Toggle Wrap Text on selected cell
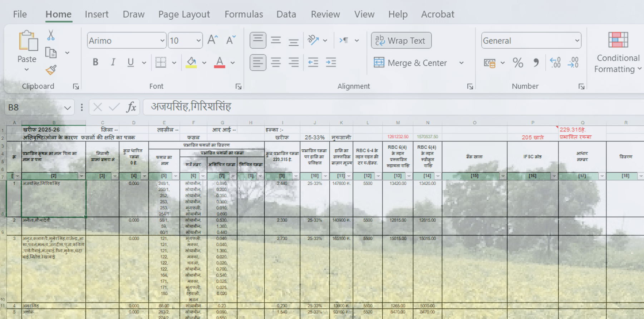The height and width of the screenshot is (319, 644). pos(401,41)
